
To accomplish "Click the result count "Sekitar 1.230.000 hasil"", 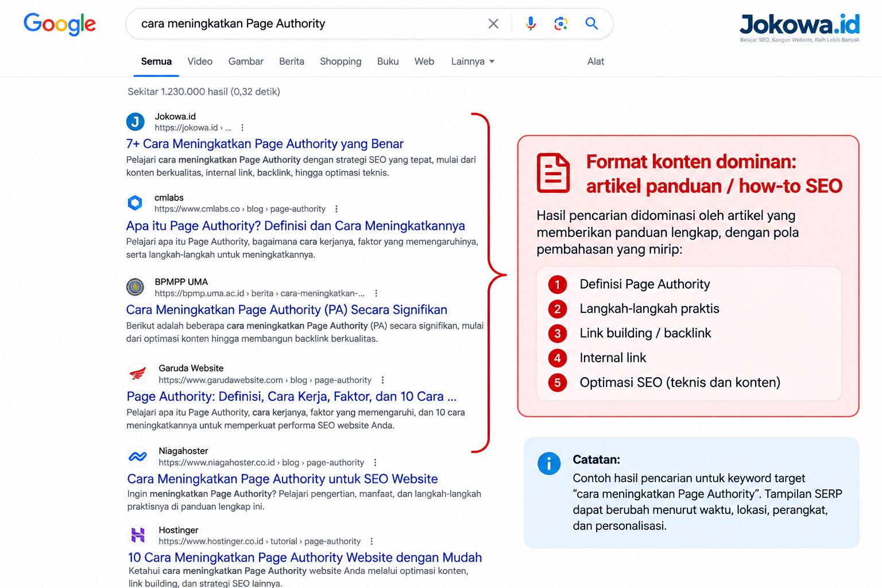I will 204,92.
